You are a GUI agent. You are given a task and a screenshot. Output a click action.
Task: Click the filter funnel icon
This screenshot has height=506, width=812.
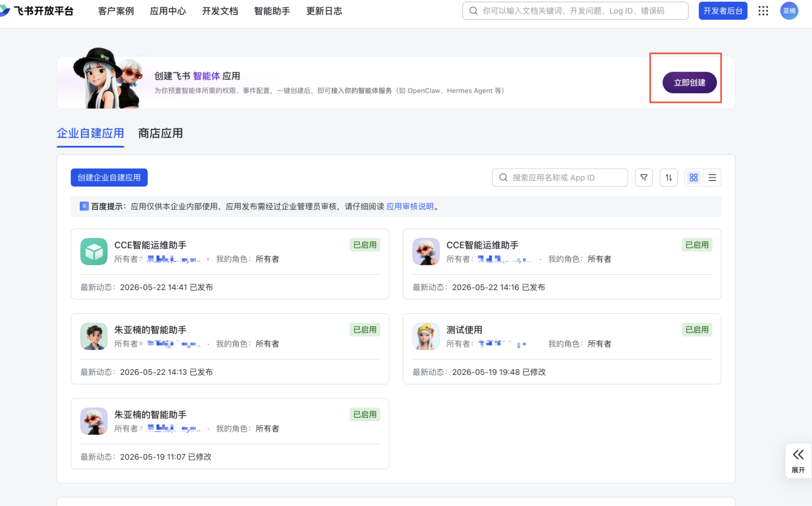coord(644,177)
